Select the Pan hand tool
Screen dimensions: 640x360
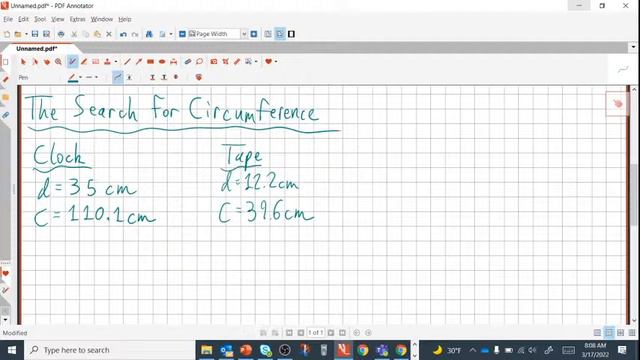[x=47, y=62]
